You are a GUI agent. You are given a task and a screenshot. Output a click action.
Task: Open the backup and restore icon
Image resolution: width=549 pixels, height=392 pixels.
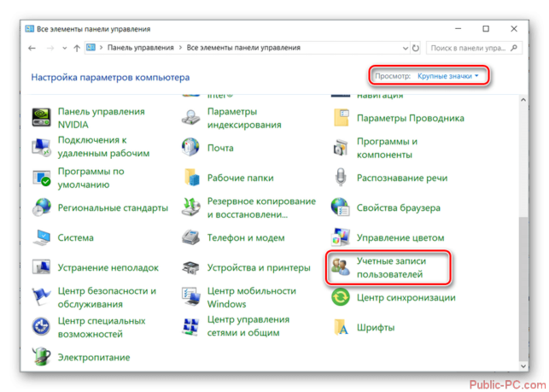(x=190, y=208)
